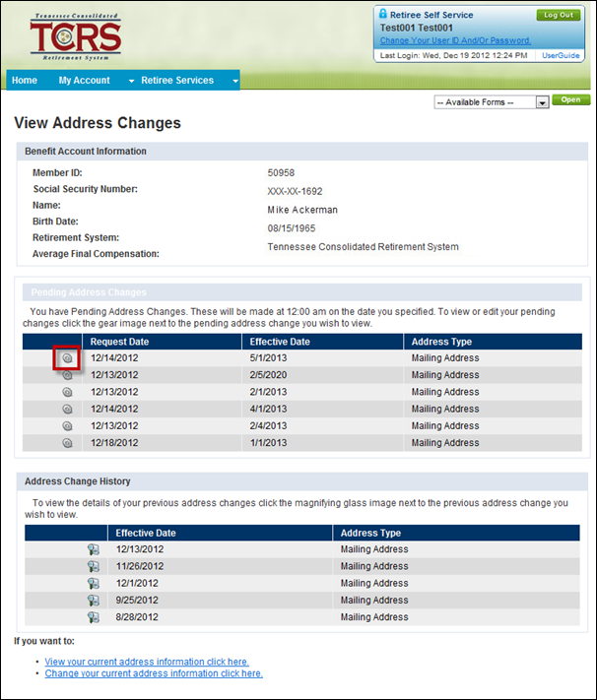Open the UserGuide link
Viewport: 597px width, 700px height.
pos(561,55)
